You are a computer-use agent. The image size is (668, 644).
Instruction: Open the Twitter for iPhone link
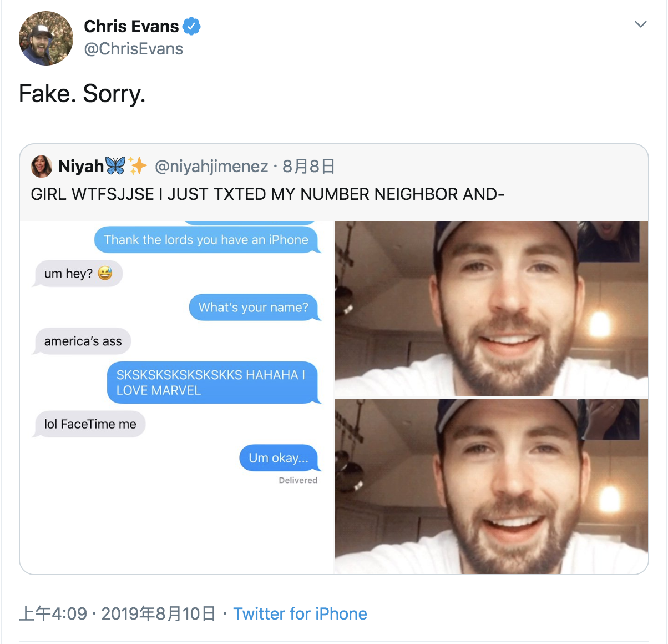click(300, 613)
